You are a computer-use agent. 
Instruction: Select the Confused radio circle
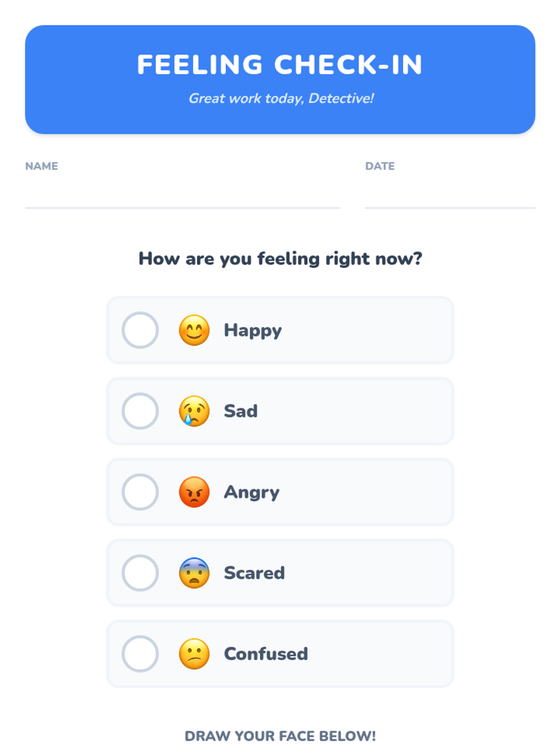click(140, 654)
